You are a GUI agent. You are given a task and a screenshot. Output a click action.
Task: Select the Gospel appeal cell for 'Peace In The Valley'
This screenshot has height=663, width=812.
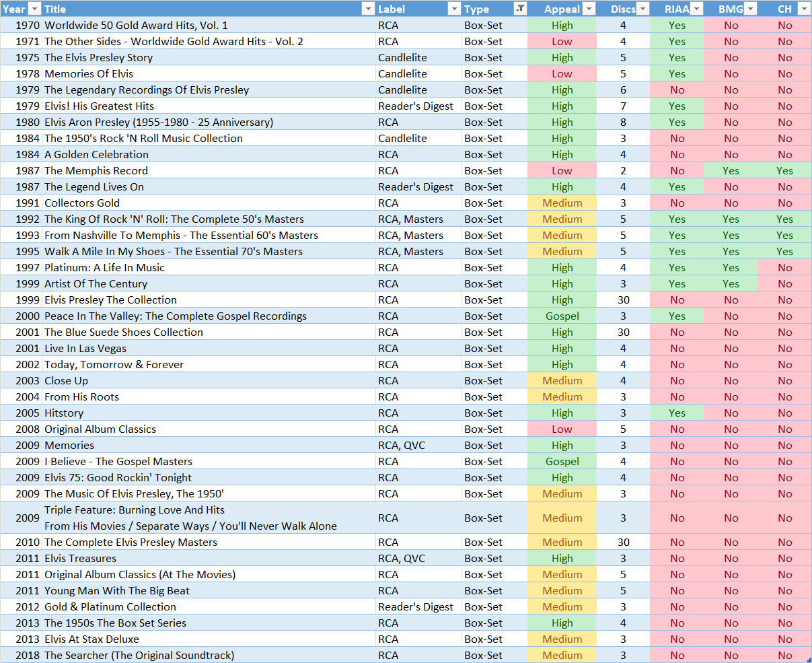(x=562, y=316)
